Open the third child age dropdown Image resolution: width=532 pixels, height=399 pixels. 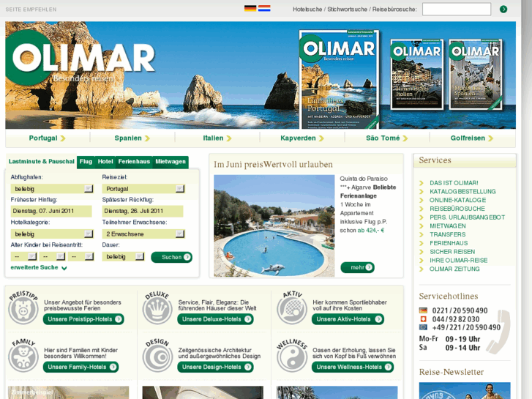[x=80, y=256]
